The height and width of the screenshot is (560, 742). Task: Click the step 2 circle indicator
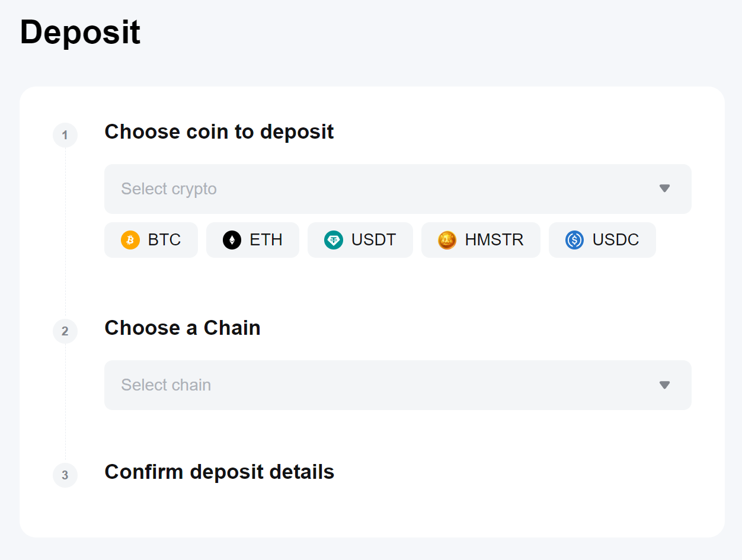click(65, 331)
